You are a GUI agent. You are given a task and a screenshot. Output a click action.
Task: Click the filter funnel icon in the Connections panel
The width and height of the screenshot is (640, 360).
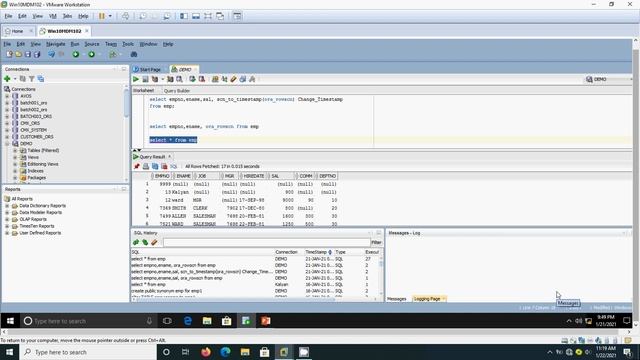point(31,79)
